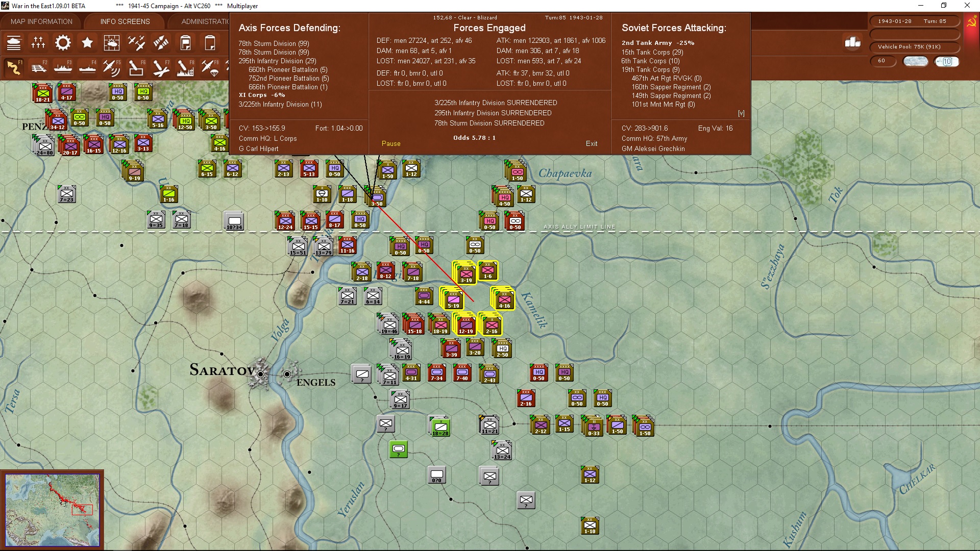Select the 12-19 highlighted unit counter
The width and height of the screenshot is (980, 551).
coord(465,324)
